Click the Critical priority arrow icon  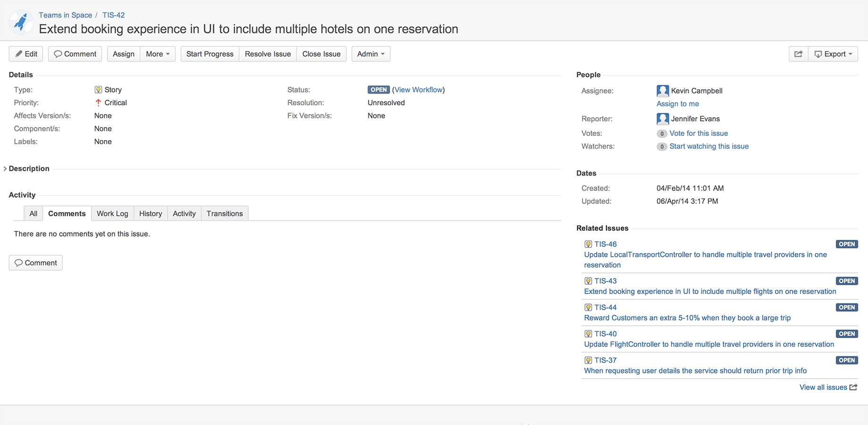point(98,102)
